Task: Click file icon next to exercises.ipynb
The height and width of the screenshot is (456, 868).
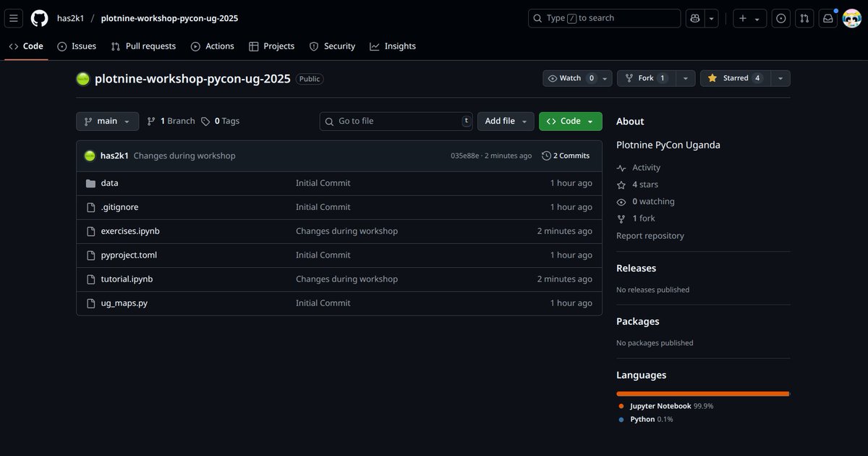Action: pos(90,231)
